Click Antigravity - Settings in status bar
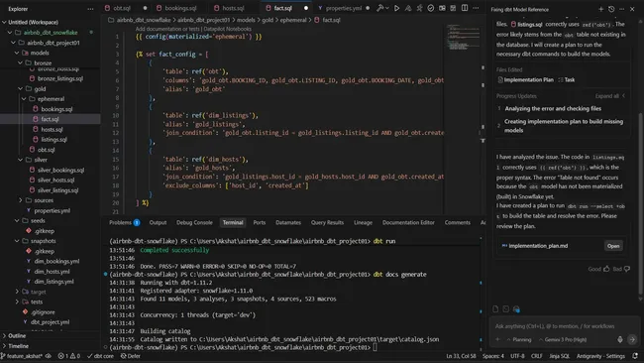 click(x=600, y=356)
